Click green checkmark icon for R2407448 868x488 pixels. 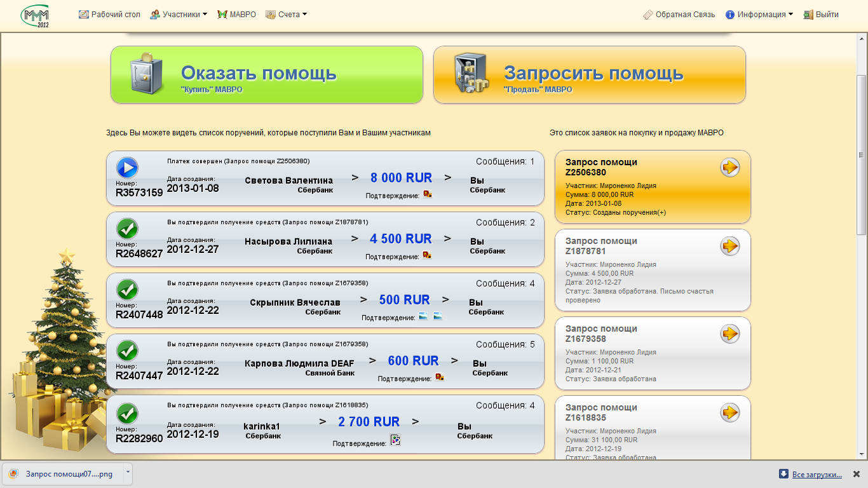(x=128, y=289)
